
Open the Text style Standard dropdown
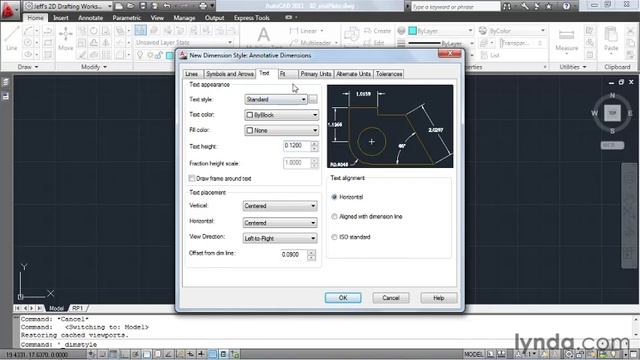pyautogui.click(x=276, y=99)
